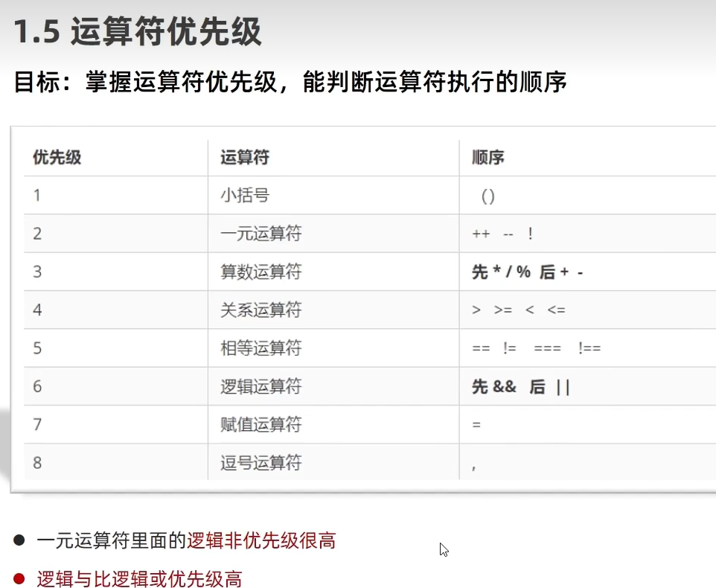Click the cell '> >= < <='
Screen dimensions: 716x588
click(x=519, y=310)
